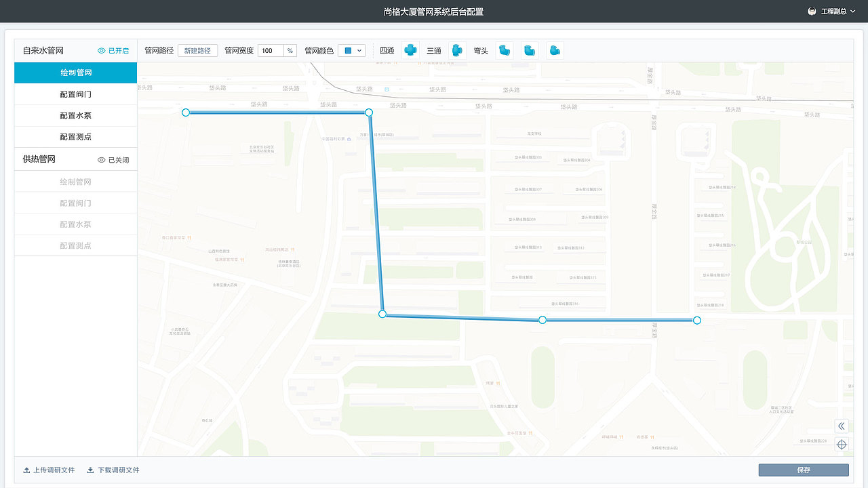Click the % unit beside width field

[x=290, y=51]
